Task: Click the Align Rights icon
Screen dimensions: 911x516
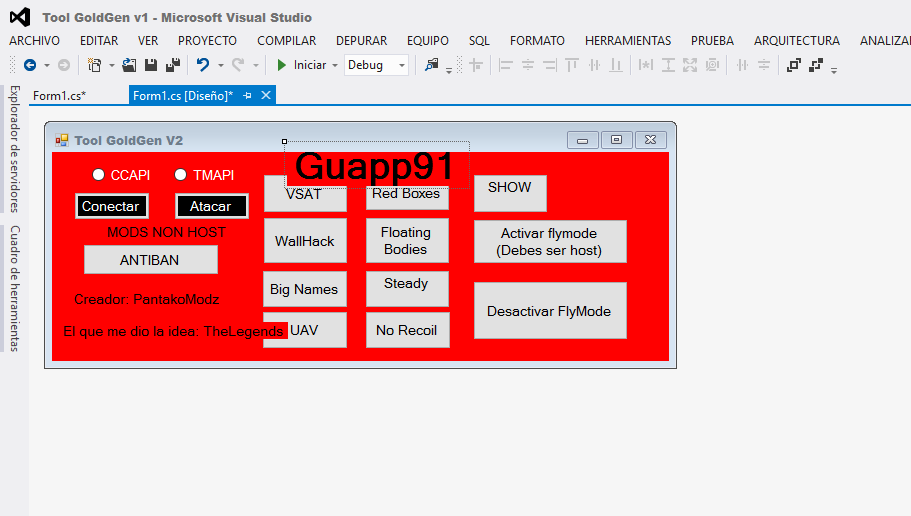Action: point(550,65)
